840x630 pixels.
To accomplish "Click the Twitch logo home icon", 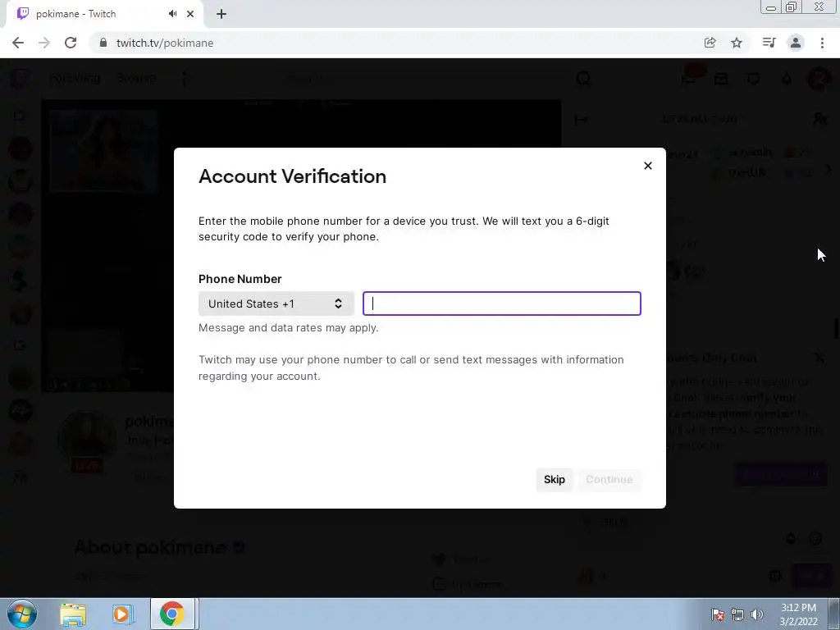I will [x=20, y=79].
